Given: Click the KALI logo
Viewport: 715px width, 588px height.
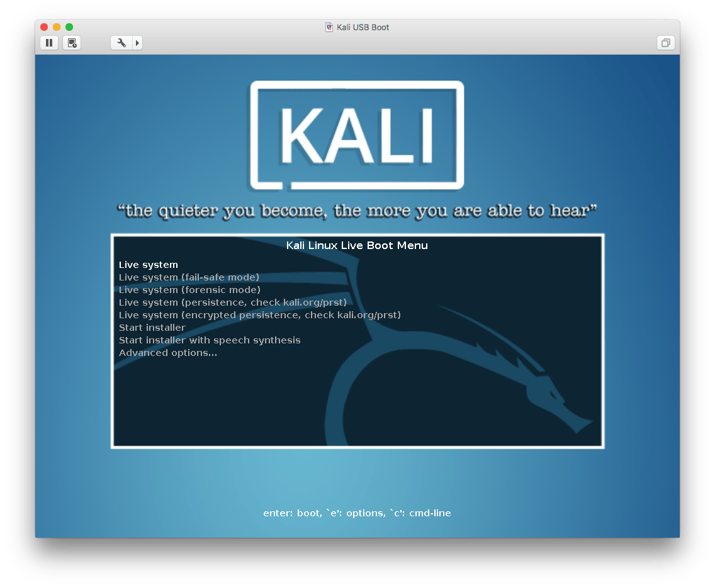Looking at the screenshot, I should pyautogui.click(x=357, y=136).
